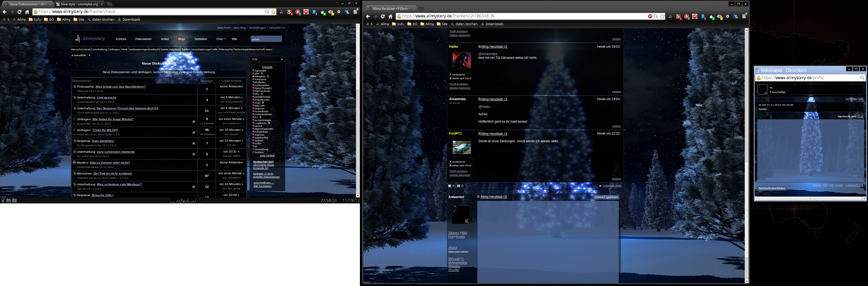Click Nachricht abschicken in Unbenannt window
This screenshot has height=286, width=868.
click(x=772, y=189)
